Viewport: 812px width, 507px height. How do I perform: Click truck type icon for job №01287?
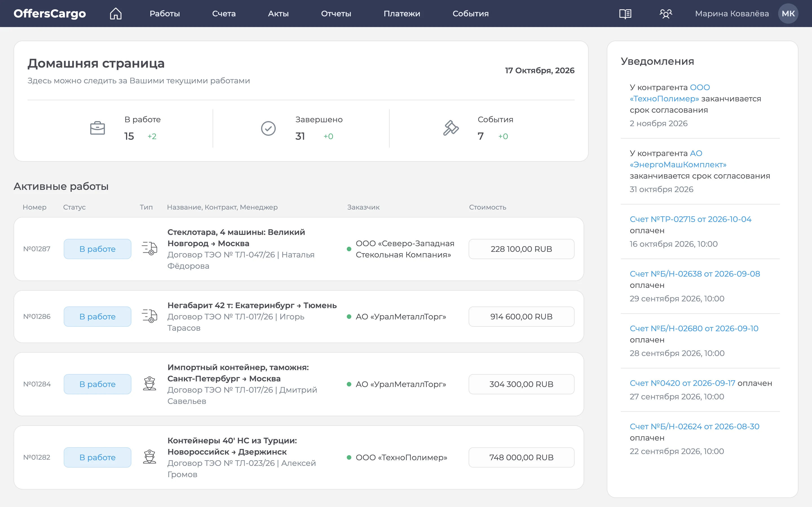click(x=149, y=248)
